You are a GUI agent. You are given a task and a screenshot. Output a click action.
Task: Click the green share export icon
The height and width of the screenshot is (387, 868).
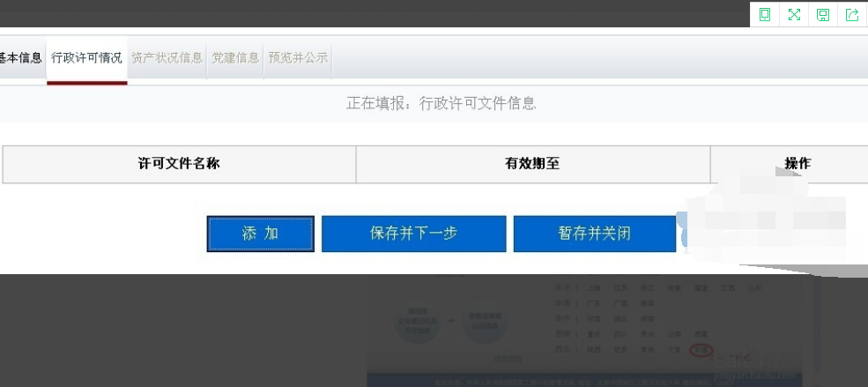point(852,15)
